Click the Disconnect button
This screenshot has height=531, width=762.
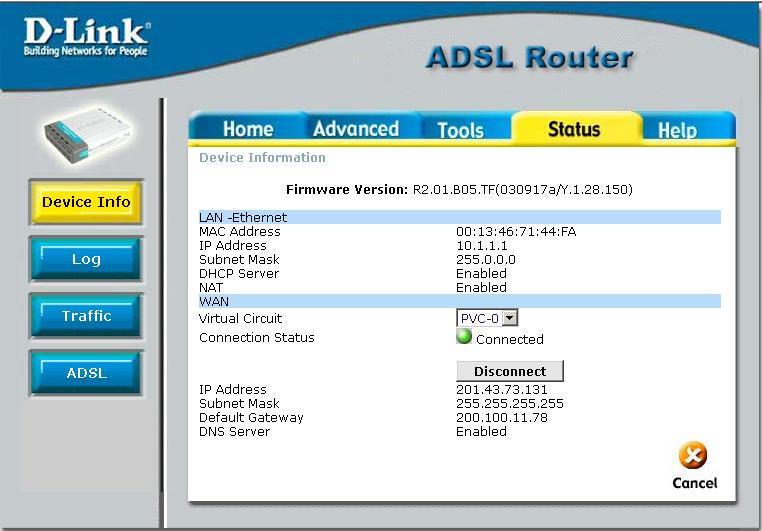510,371
